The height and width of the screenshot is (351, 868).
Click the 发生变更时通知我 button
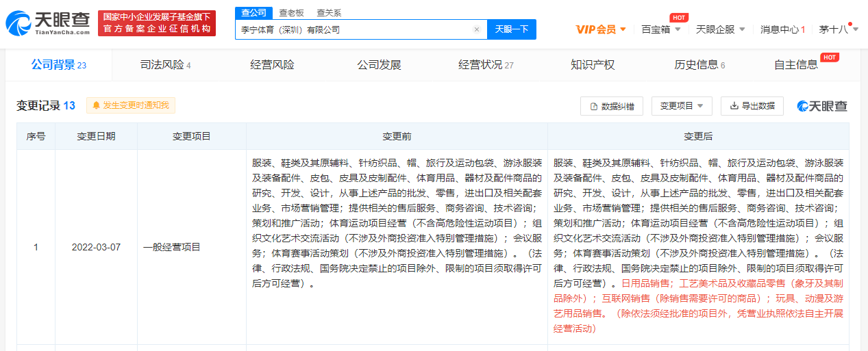[x=132, y=105]
